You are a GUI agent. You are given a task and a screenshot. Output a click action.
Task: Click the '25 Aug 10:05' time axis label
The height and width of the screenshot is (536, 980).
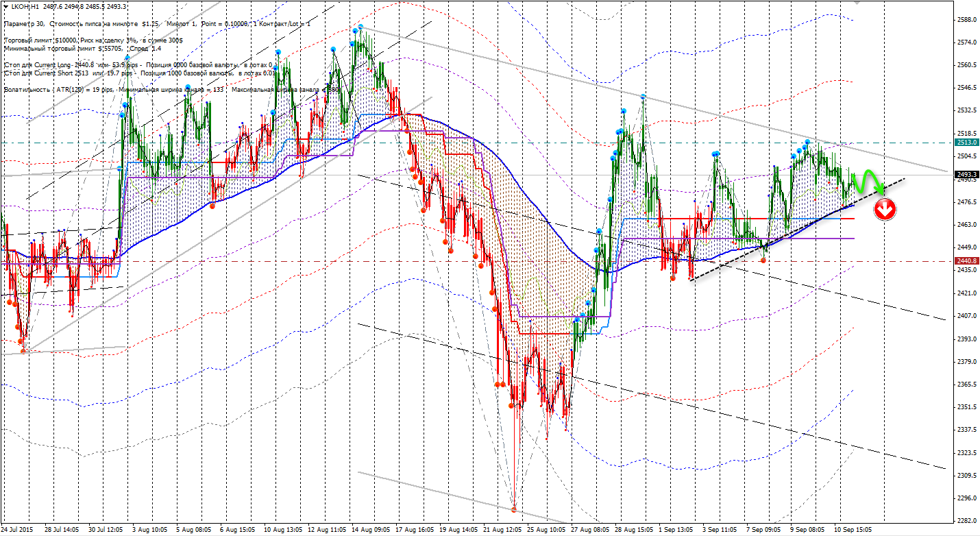click(x=548, y=530)
